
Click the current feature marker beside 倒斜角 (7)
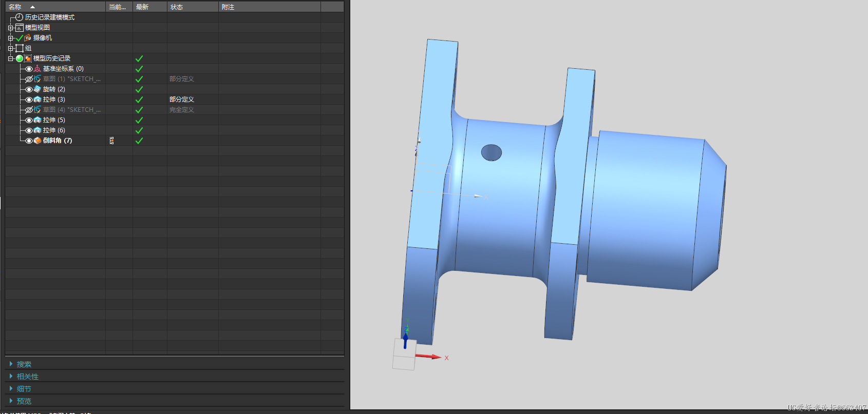[112, 141]
